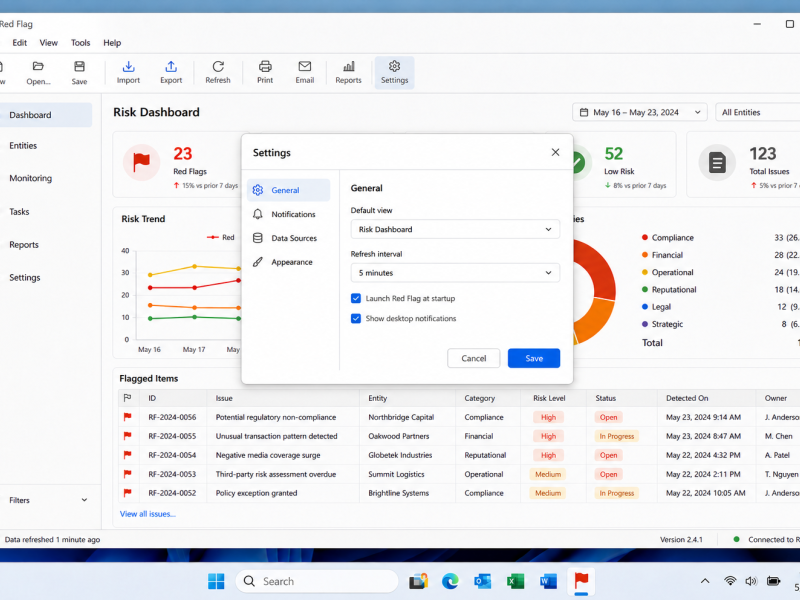Screen dimensions: 800x600
Task: Click the Import toolbar icon
Action: (128, 67)
